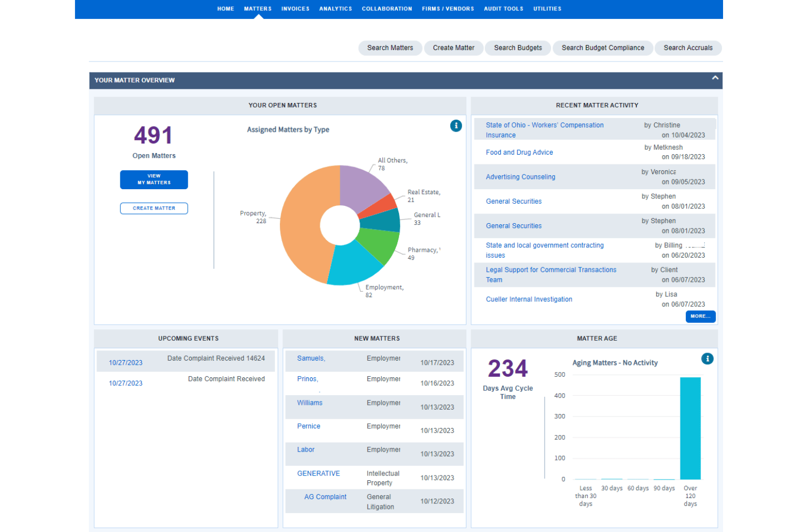
Task: Open State and local government contracting issues
Action: 545,250
